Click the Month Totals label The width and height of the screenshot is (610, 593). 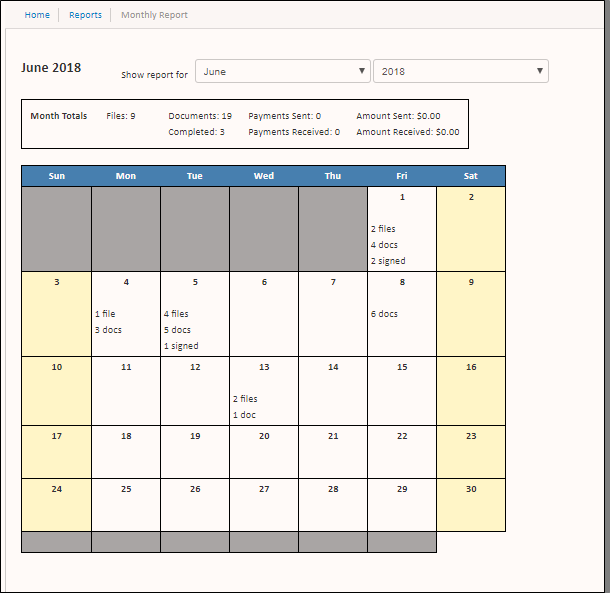pos(59,116)
